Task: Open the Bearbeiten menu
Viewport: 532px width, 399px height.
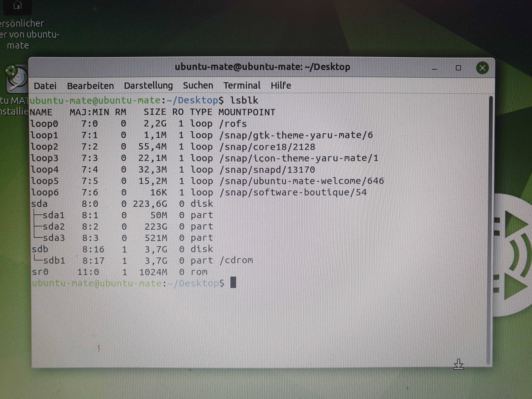Action: pos(90,86)
